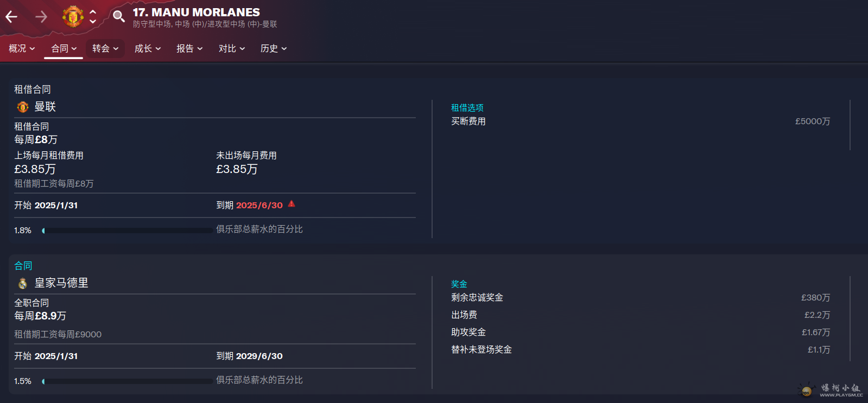Click the player name MANU MORLANES title
This screenshot has width=868, height=403.
click(196, 12)
